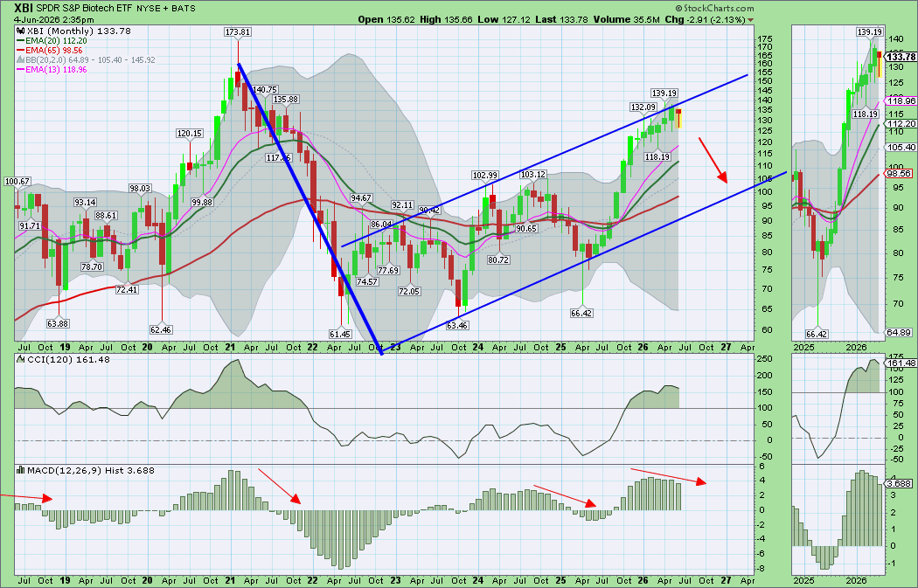
Task: Click the EMA(65) 98.56 legend entry
Action: pyautogui.click(x=54, y=51)
